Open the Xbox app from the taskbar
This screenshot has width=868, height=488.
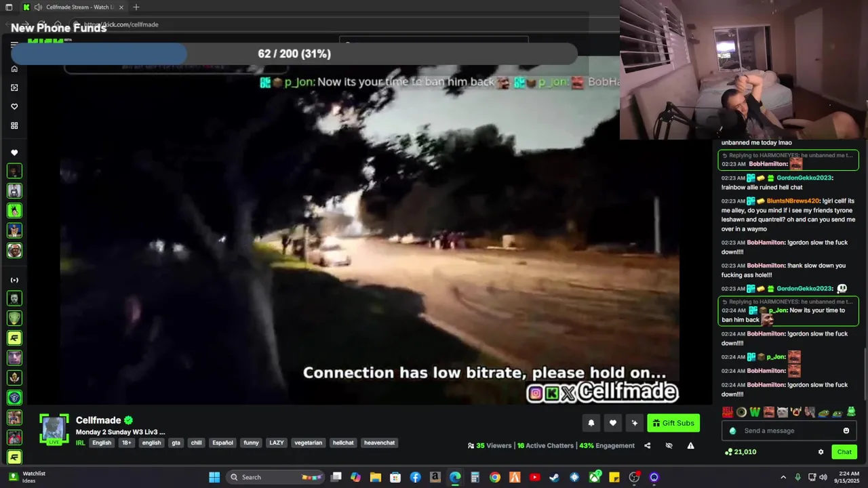[595, 477]
